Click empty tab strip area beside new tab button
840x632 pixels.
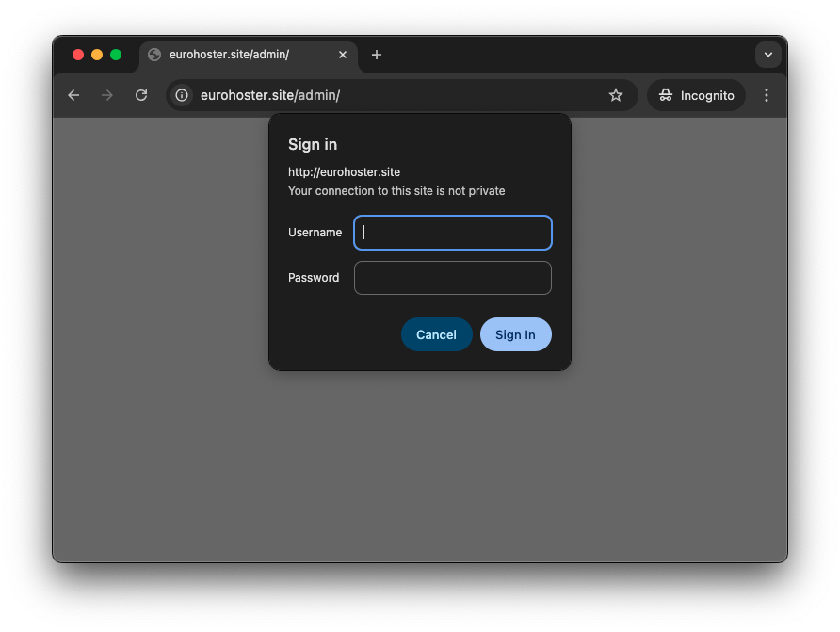(565, 55)
